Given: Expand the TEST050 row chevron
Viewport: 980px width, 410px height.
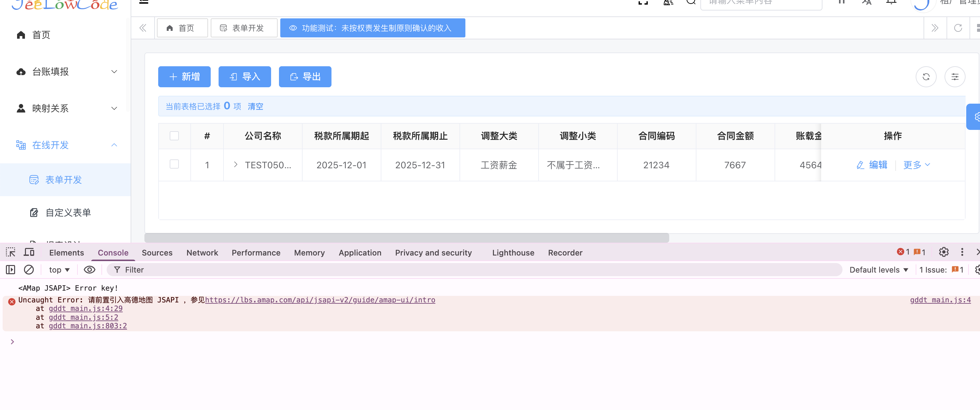Looking at the screenshot, I should click(236, 164).
